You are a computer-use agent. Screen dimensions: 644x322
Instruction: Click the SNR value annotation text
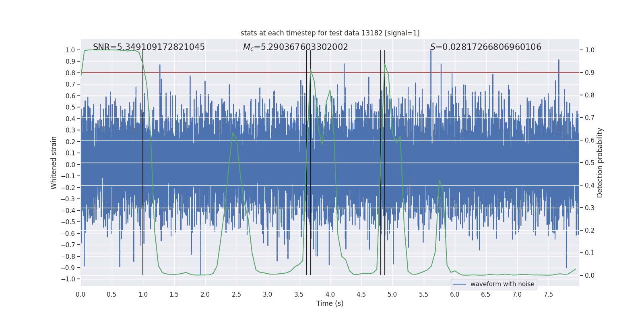coord(149,47)
